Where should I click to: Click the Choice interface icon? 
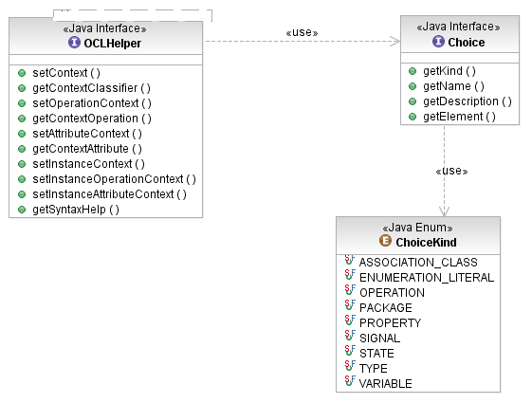pyautogui.click(x=438, y=42)
